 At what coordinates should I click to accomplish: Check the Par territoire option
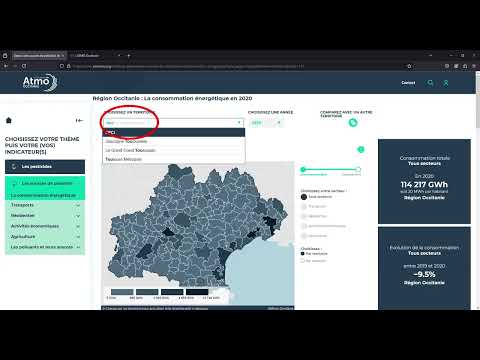[303, 254]
